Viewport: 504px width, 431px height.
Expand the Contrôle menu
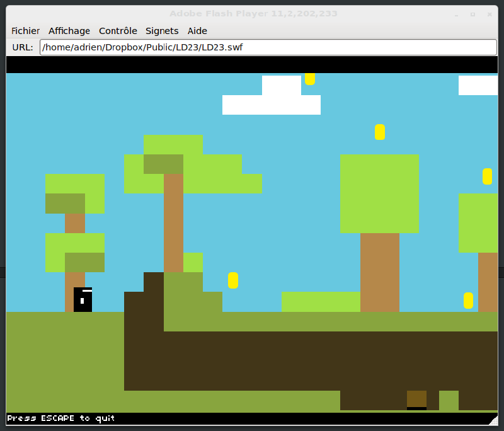point(118,31)
